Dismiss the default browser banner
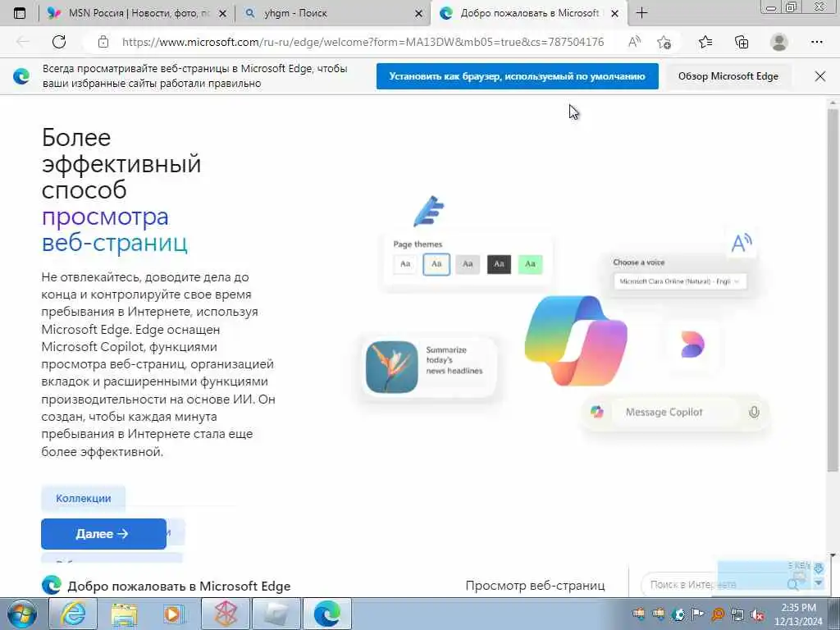Image resolution: width=840 pixels, height=630 pixels. point(820,76)
